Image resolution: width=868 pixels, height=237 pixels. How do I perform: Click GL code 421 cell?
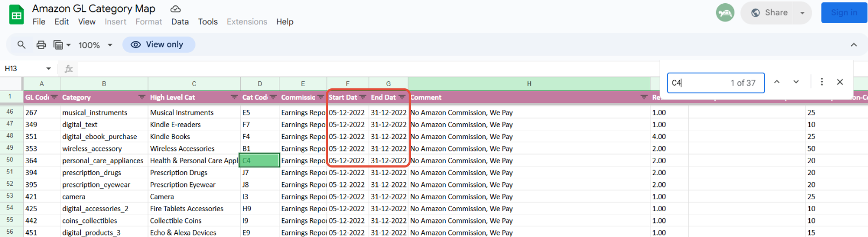pyautogui.click(x=41, y=197)
